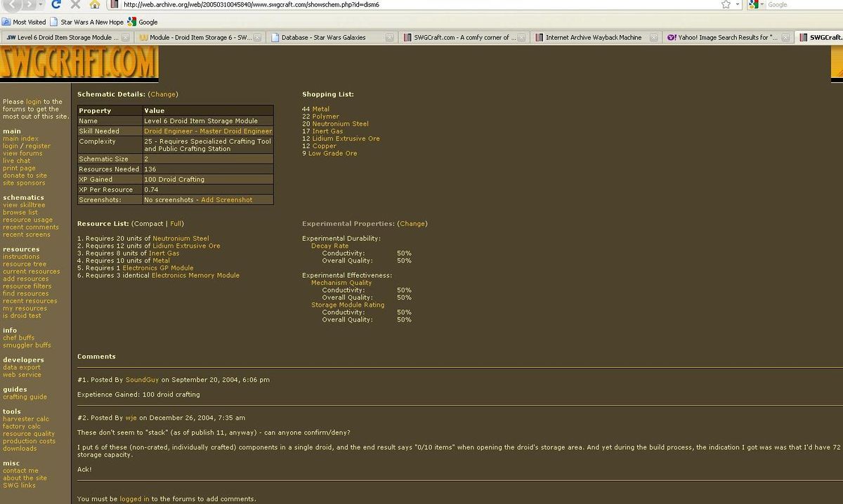Click the Google search input field

pyautogui.click(x=801, y=4)
